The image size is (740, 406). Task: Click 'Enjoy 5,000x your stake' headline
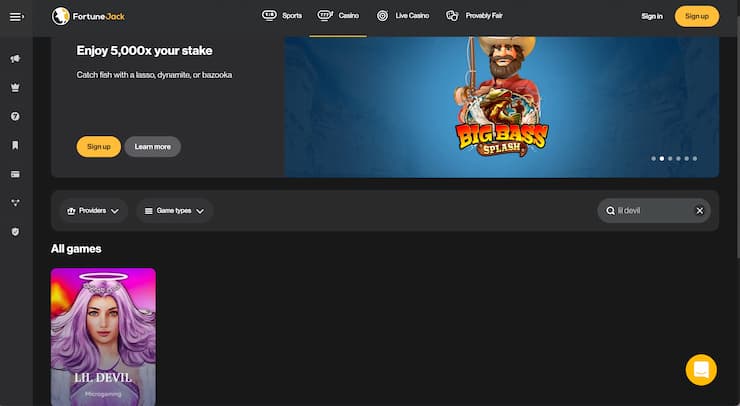click(x=144, y=51)
